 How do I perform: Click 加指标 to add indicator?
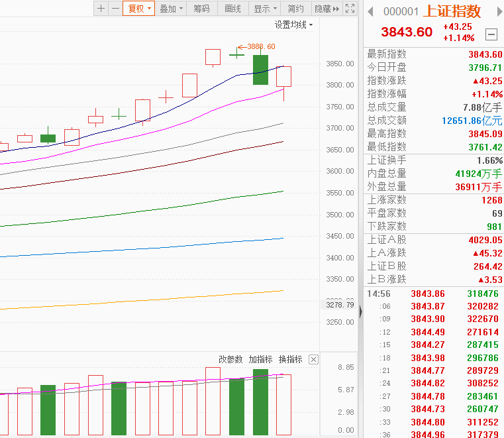pos(260,359)
